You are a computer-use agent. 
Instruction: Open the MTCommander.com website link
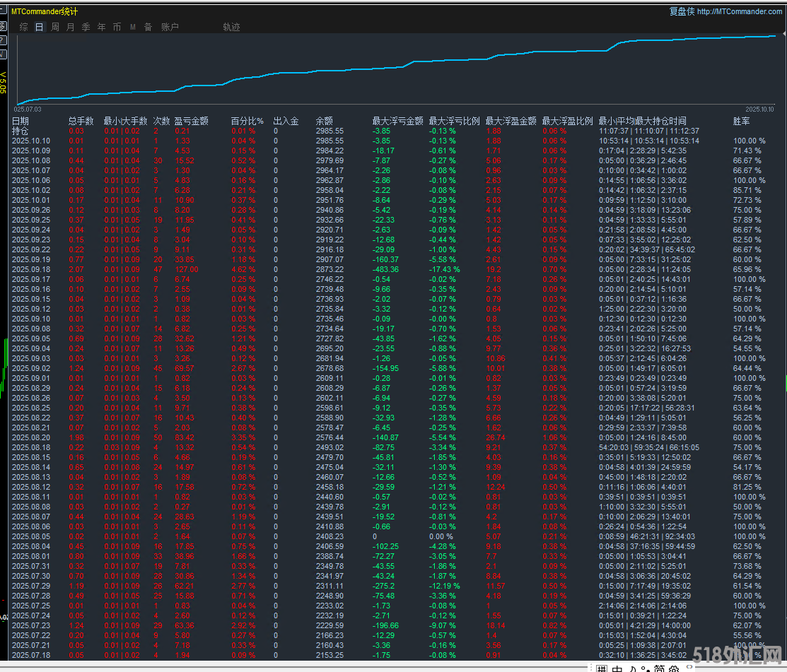[x=739, y=11]
